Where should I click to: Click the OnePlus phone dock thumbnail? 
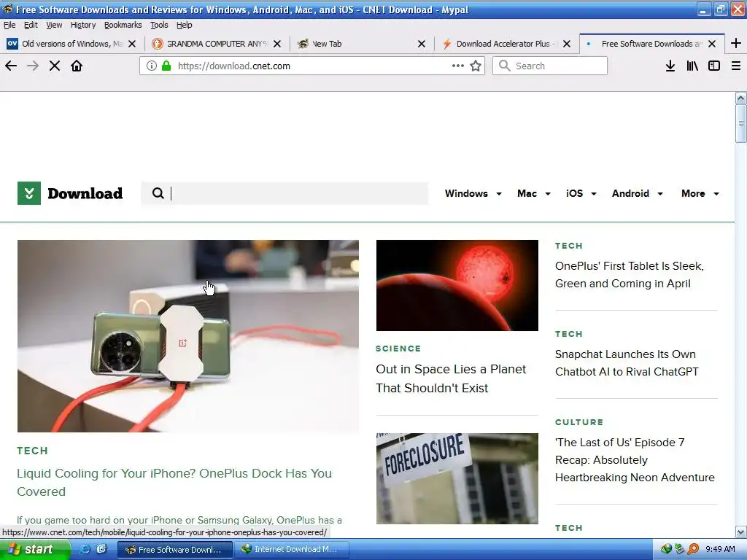click(188, 336)
